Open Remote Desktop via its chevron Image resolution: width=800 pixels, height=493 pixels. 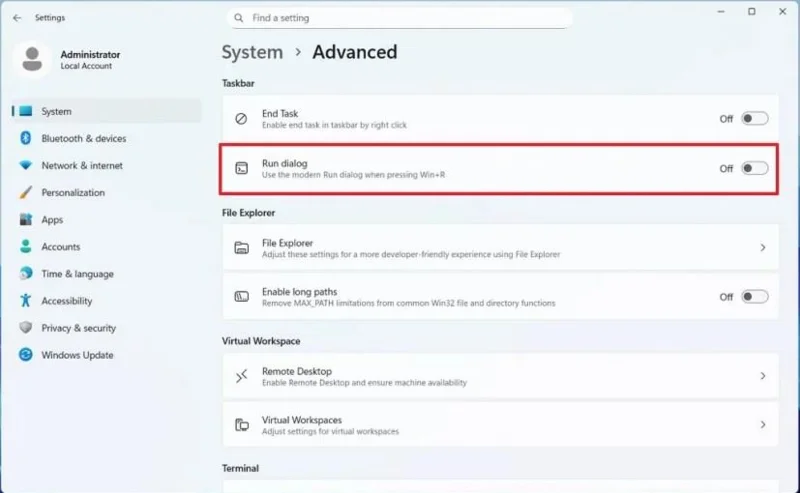[x=763, y=376]
